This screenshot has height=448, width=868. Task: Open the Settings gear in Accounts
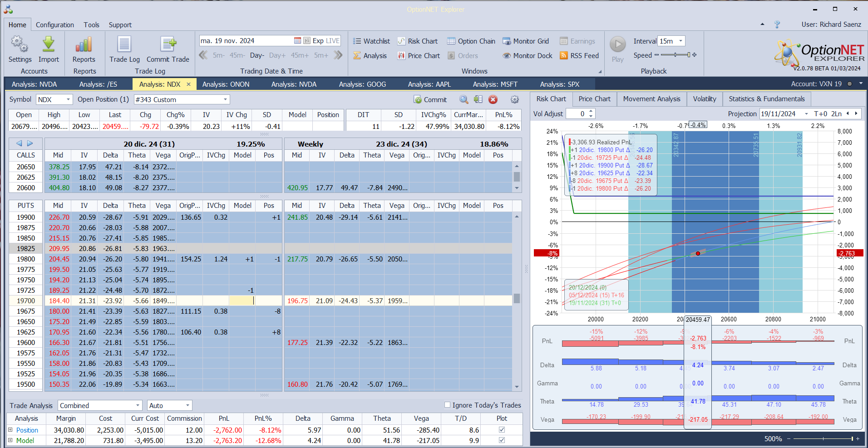click(x=20, y=44)
